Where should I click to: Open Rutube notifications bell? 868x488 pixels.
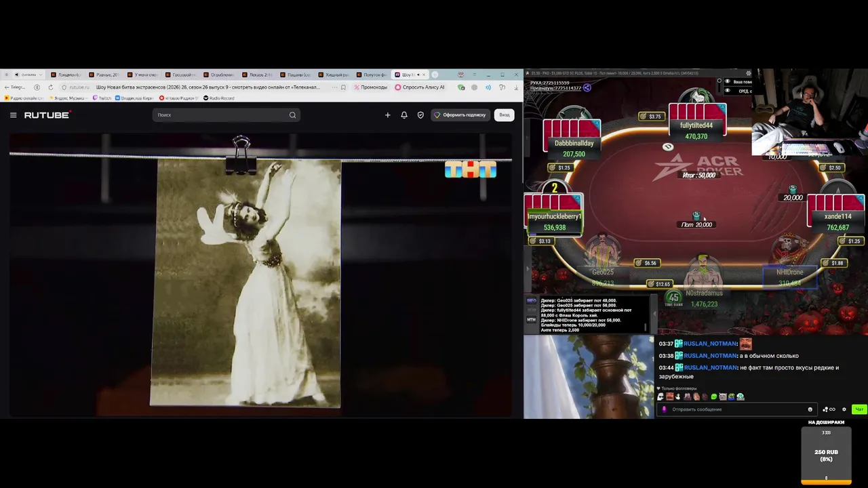tap(404, 115)
